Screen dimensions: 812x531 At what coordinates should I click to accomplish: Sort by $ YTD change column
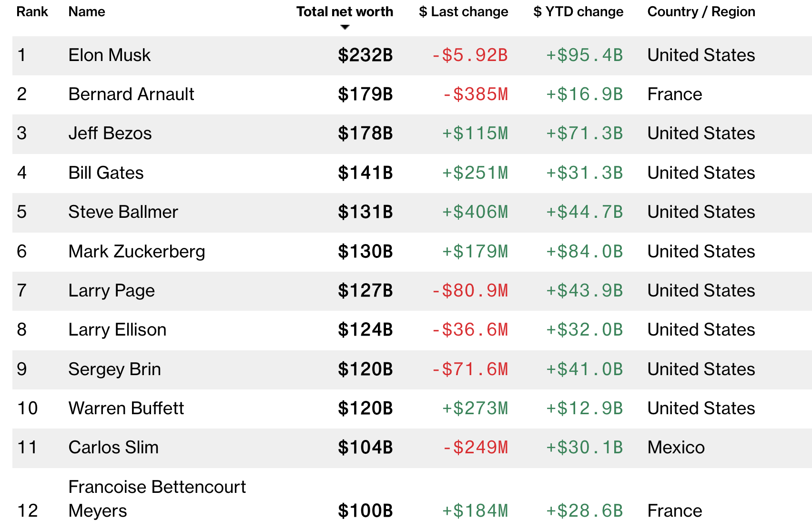coord(578,11)
